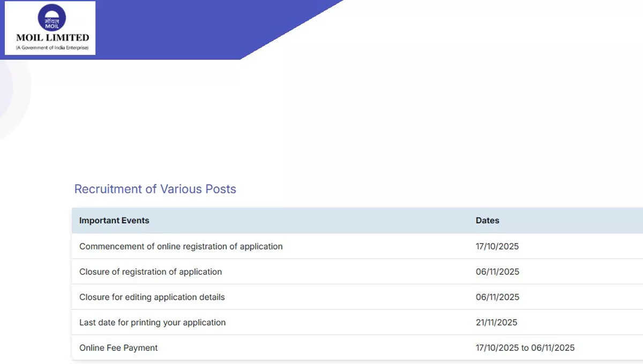The height and width of the screenshot is (364, 643).
Task: Click the blue diagonal header banner
Action: [214, 27]
